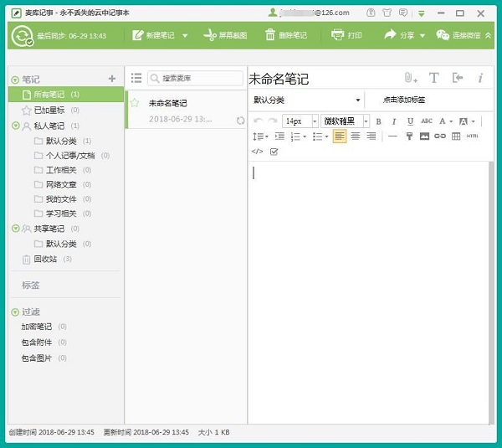Click the 删除笔记 button
The image size is (502, 448).
[286, 35]
